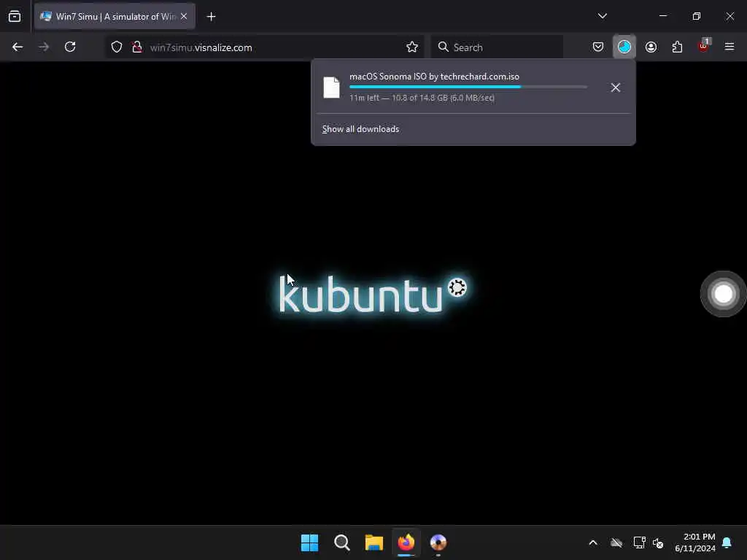Expand the list all tabs chevron
Image resolution: width=747 pixels, height=560 pixels.
(x=602, y=16)
